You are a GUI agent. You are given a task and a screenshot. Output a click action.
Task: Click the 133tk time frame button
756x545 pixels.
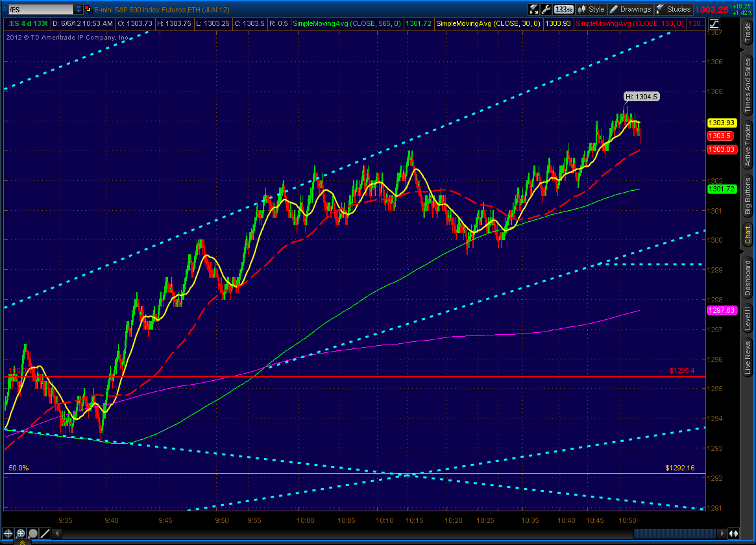click(564, 9)
